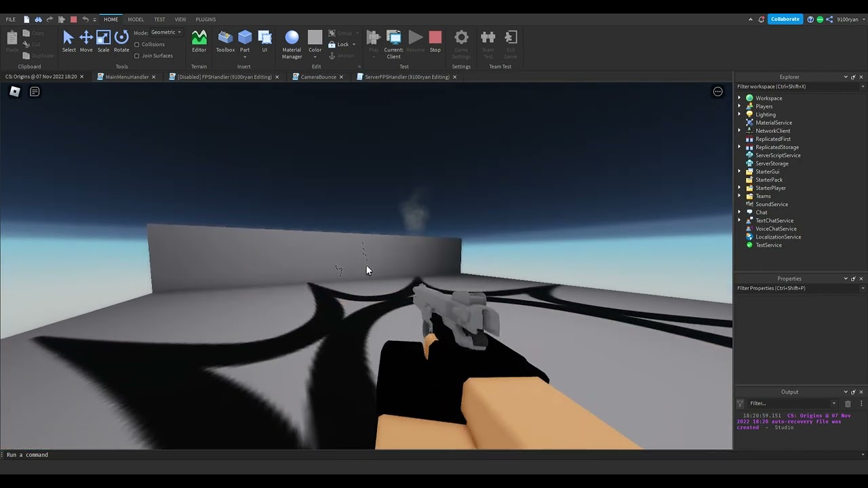Click the new file icon in quick access
This screenshot has height=488, width=868.
tap(26, 20)
